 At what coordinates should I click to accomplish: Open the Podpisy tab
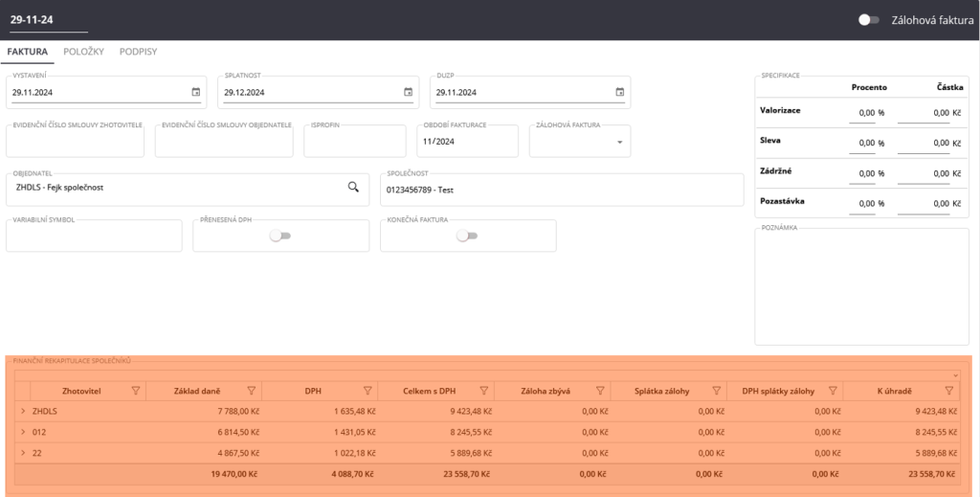[x=139, y=52]
